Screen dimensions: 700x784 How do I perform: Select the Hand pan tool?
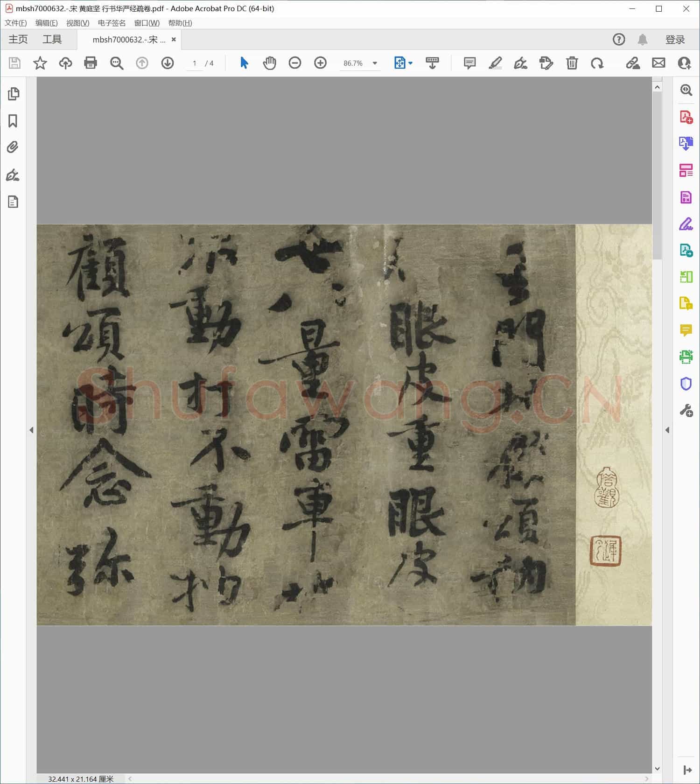269,63
